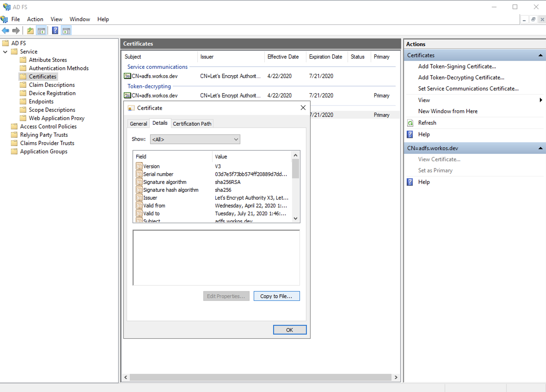Click the horizontal scrollbar right arrow
The height and width of the screenshot is (392, 546).
click(x=396, y=377)
